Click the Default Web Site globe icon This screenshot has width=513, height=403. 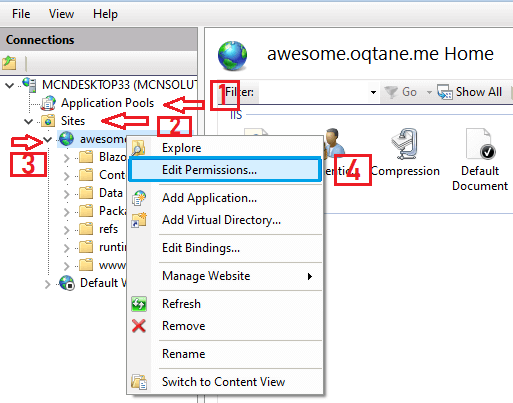[67, 283]
